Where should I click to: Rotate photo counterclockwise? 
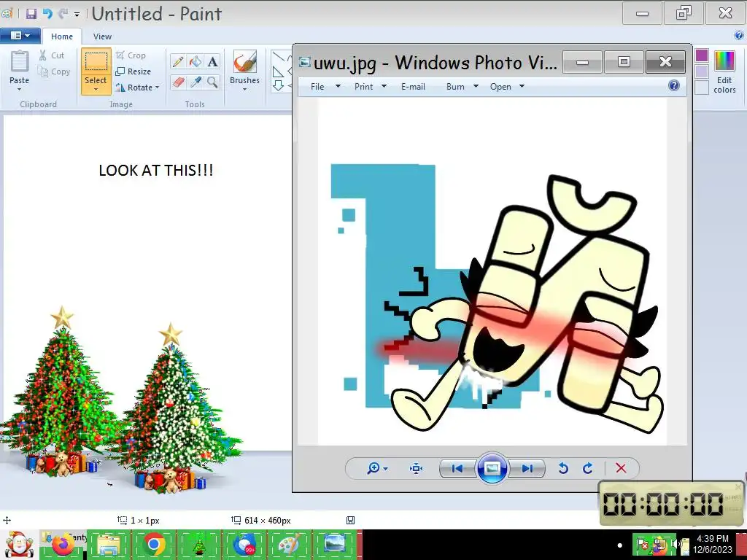pyautogui.click(x=563, y=469)
